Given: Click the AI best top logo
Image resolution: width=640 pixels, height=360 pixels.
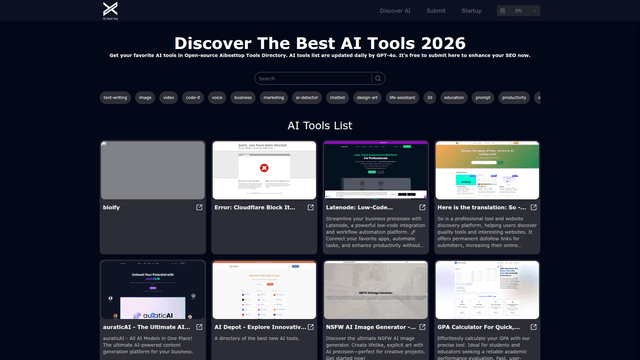Looking at the screenshot, I should (x=110, y=11).
